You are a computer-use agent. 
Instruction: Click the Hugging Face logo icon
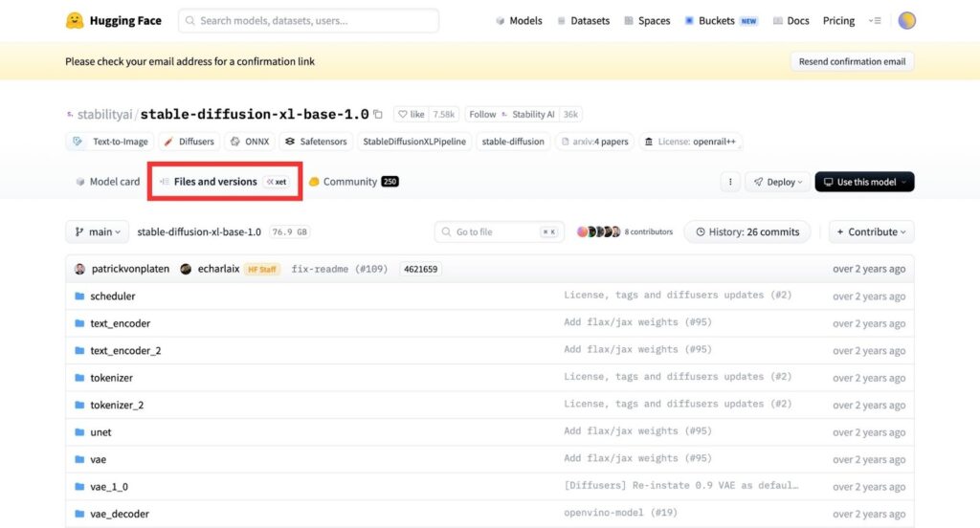point(75,20)
